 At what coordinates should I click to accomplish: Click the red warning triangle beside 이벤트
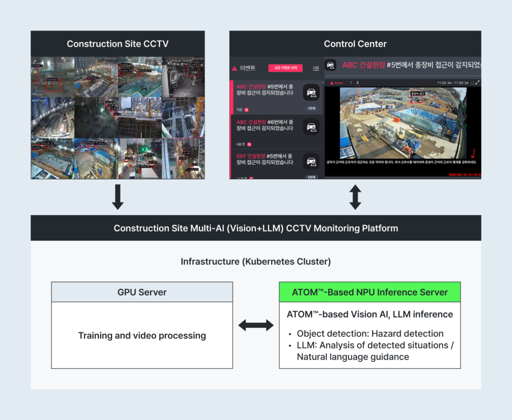(234, 68)
